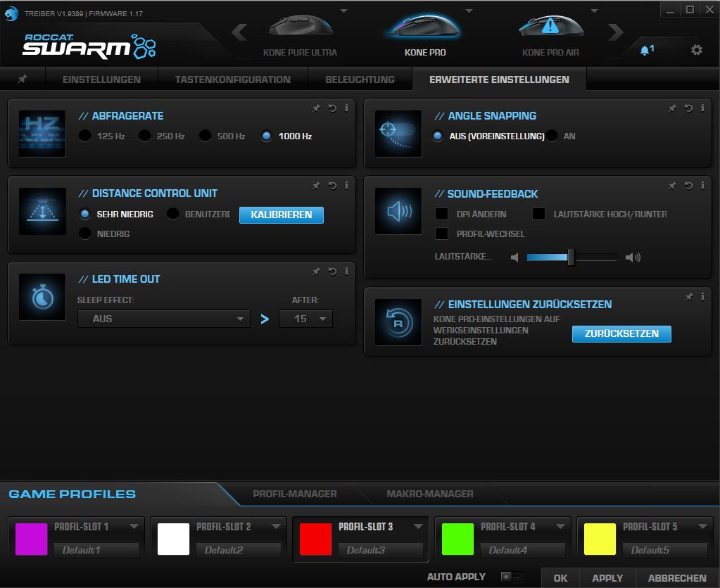Image resolution: width=720 pixels, height=588 pixels.
Task: Open the After timeout dropdown
Action: 305,319
